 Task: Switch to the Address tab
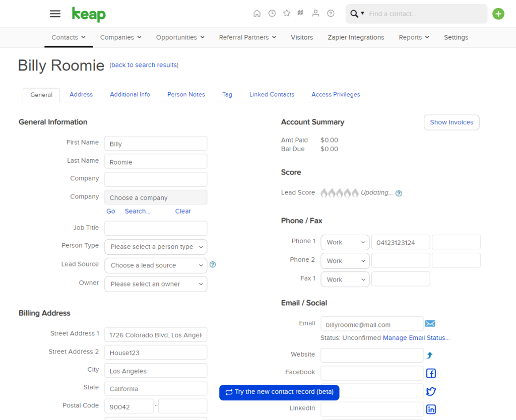(81, 95)
